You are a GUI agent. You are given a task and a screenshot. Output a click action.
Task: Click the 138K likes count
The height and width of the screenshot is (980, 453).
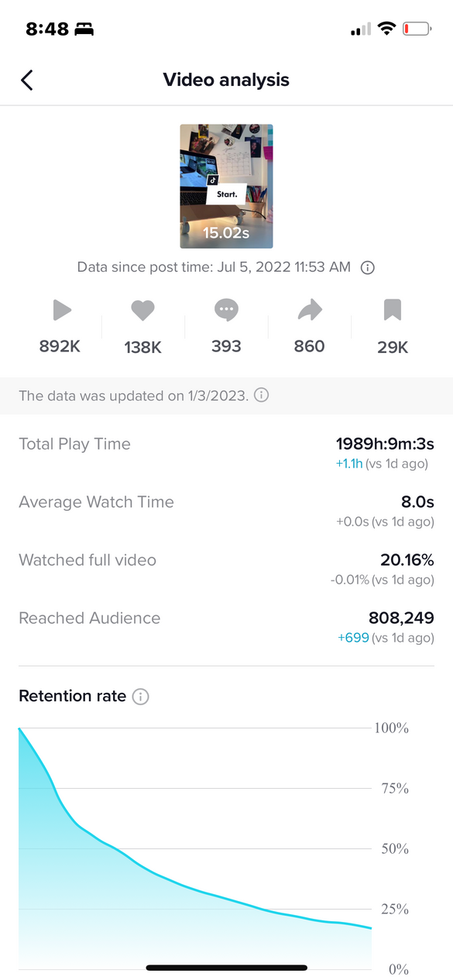tap(142, 348)
